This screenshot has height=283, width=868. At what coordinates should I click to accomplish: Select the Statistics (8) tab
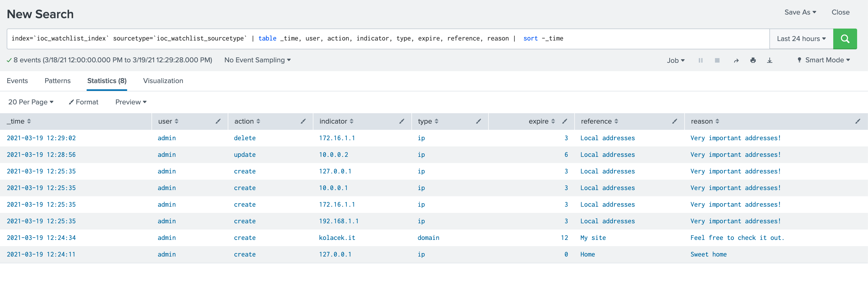(107, 81)
